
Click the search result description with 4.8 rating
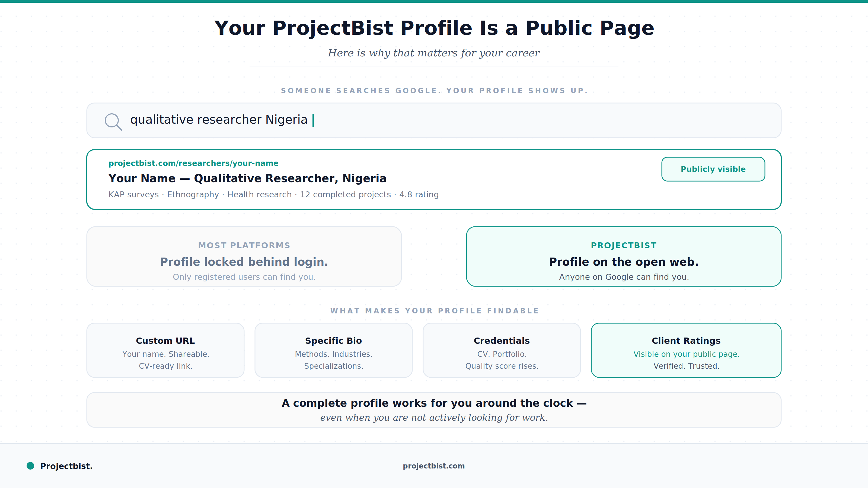[x=273, y=195]
